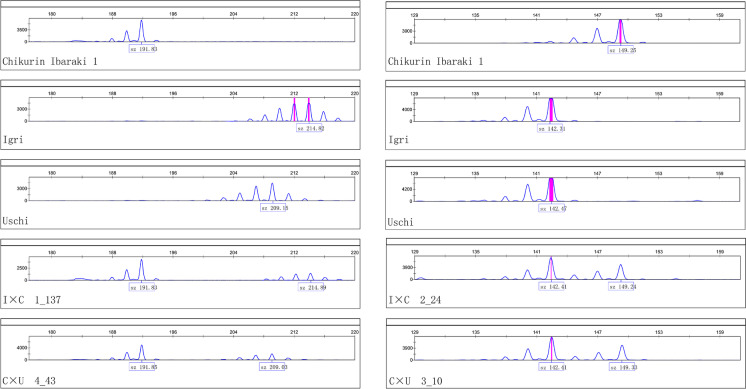Click the 'Igri' name in the 129–159 range panel
Screen dimensions: 746x389
(399, 140)
